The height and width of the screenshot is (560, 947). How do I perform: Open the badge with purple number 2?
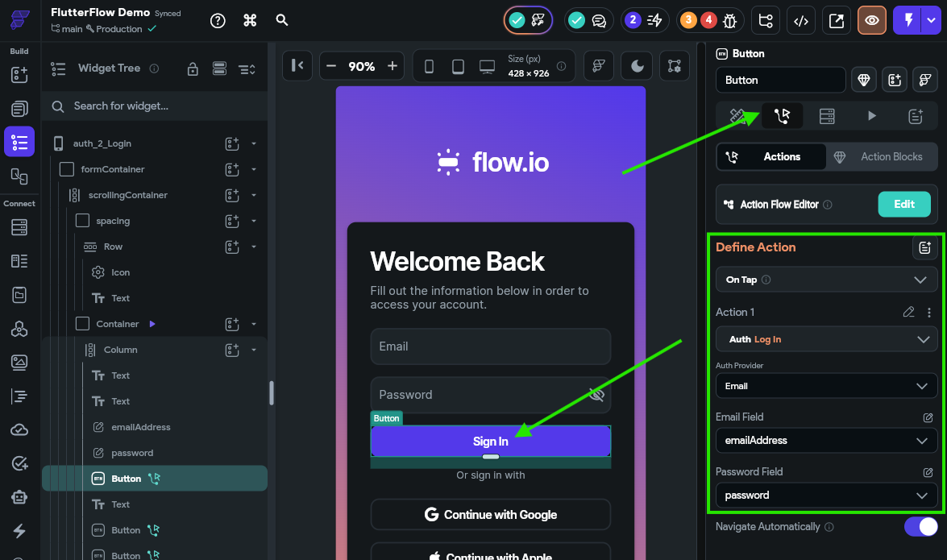pos(633,20)
